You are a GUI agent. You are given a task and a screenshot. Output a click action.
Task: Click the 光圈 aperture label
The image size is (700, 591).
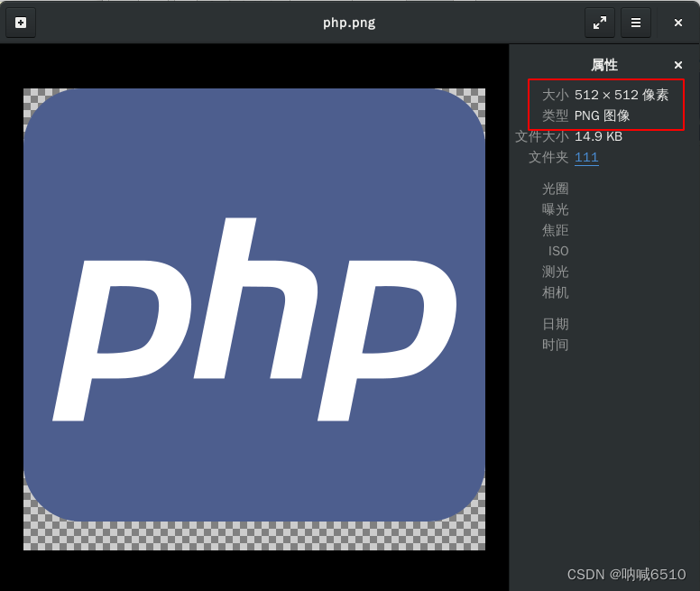(556, 189)
